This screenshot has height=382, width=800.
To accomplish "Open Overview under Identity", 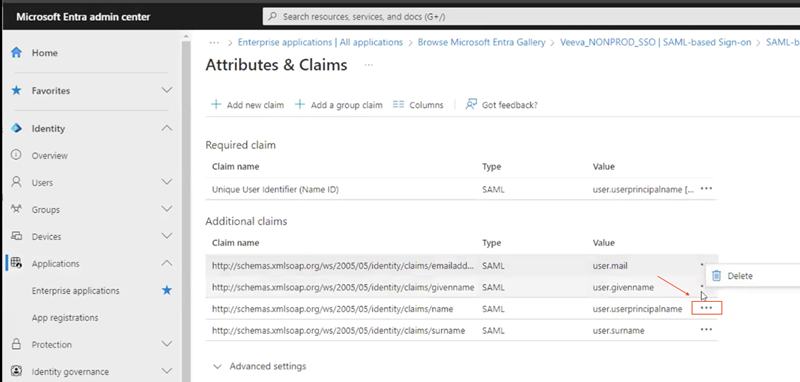I will coord(49,155).
